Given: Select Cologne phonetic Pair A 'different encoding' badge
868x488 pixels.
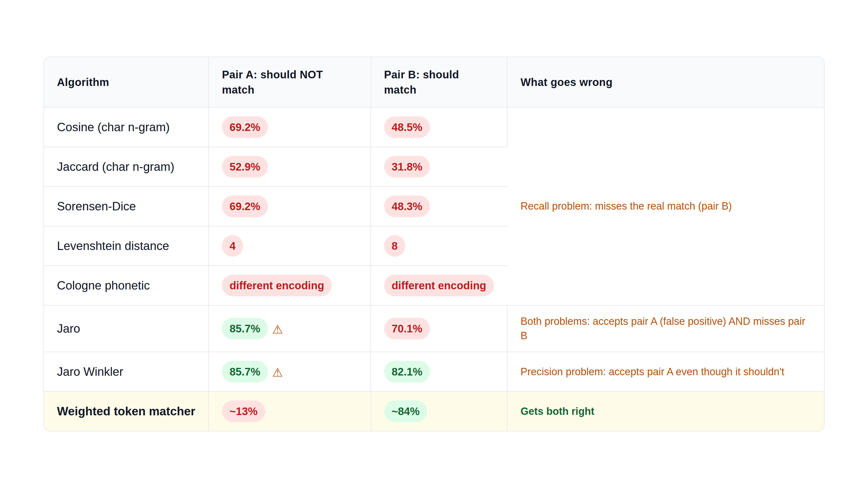Looking at the screenshot, I should click(277, 286).
